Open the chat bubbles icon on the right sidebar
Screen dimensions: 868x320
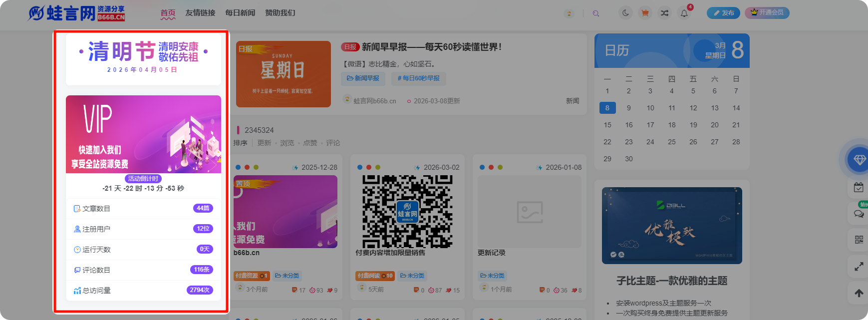(x=859, y=214)
